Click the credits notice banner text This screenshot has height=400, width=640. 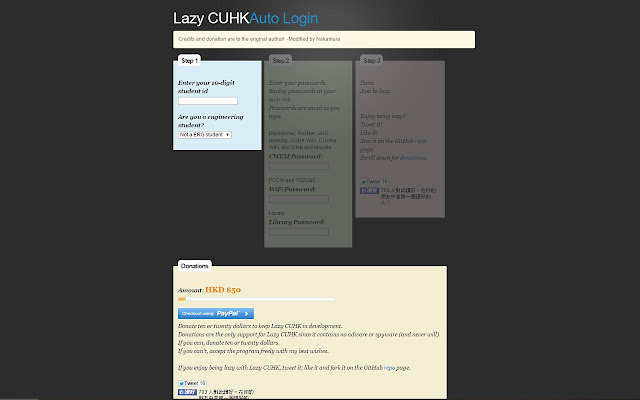(259, 39)
